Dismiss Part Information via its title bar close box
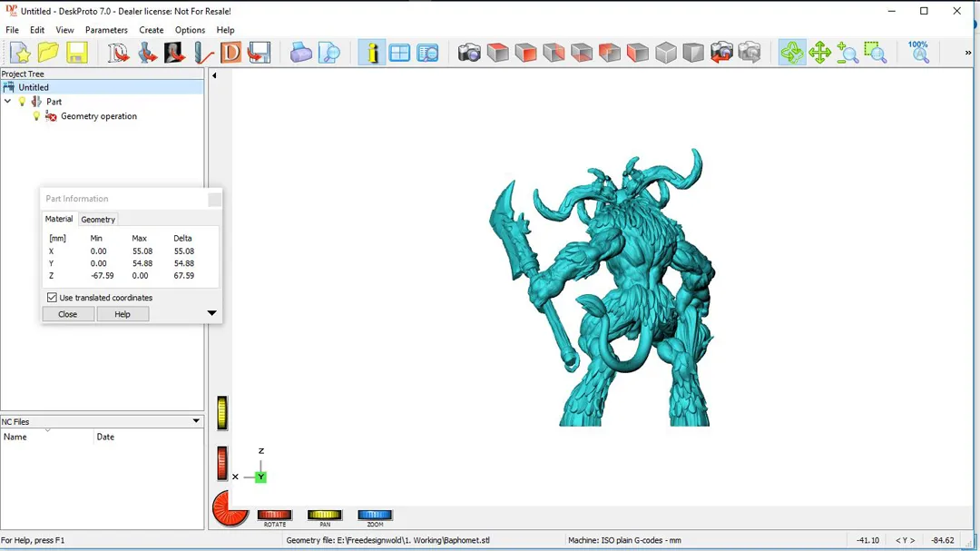Image resolution: width=980 pixels, height=551 pixels. point(214,200)
